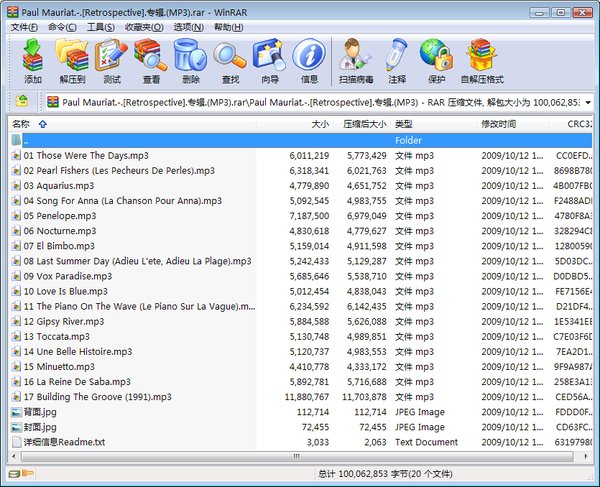Screen dimensions: 600x487
Task: Click the icon of 封面.jpg
Action: click(x=16, y=427)
